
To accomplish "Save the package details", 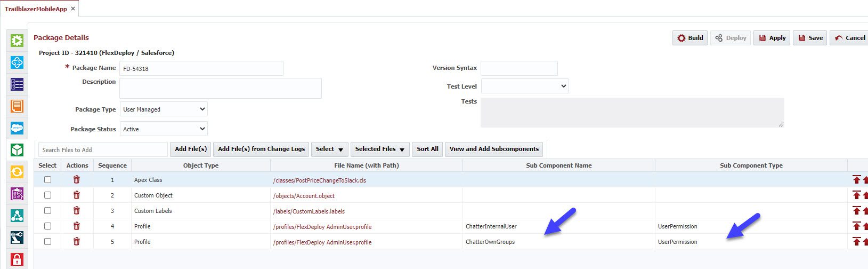I will pos(810,38).
